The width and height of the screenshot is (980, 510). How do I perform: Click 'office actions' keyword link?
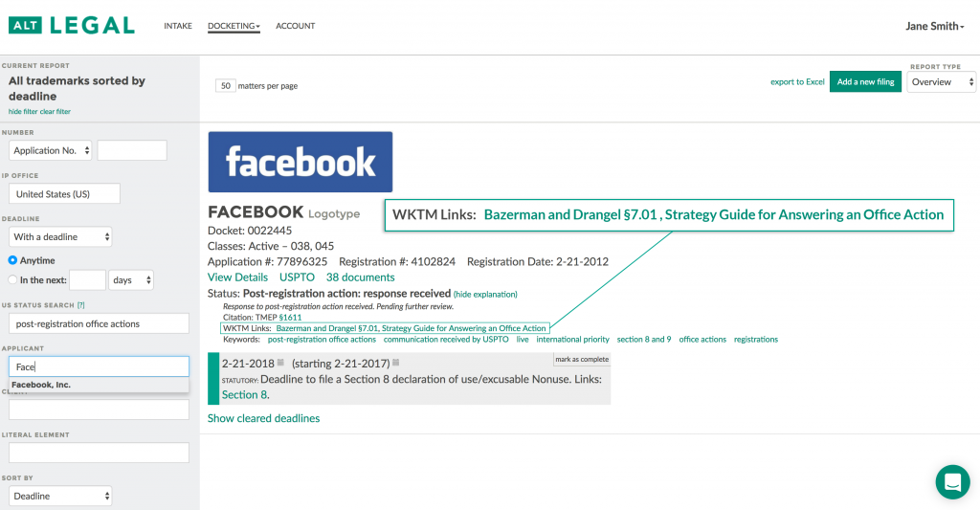[x=702, y=340]
